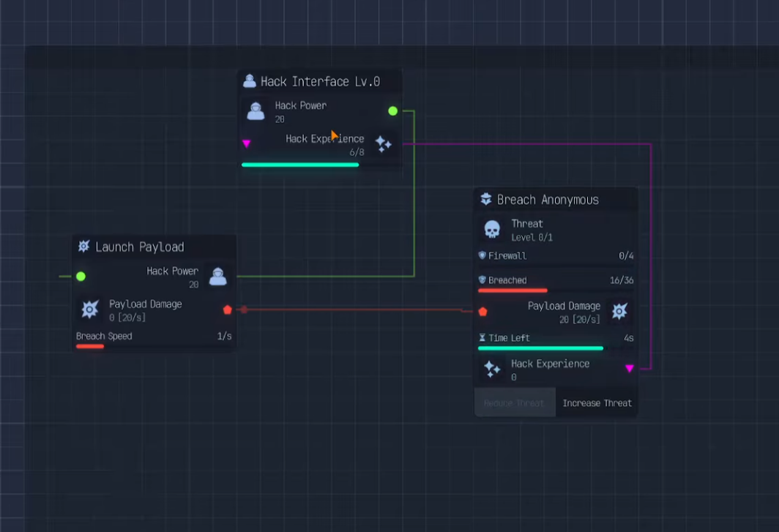Click the sparkle icon in Hack Interface node
The image size is (779, 532).
[383, 144]
